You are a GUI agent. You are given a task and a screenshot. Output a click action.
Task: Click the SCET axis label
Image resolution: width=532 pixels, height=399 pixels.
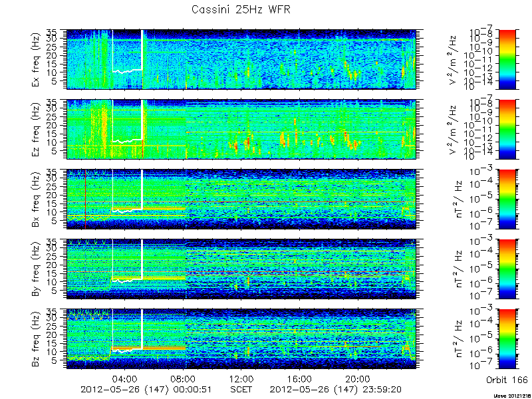pyautogui.click(x=241, y=389)
